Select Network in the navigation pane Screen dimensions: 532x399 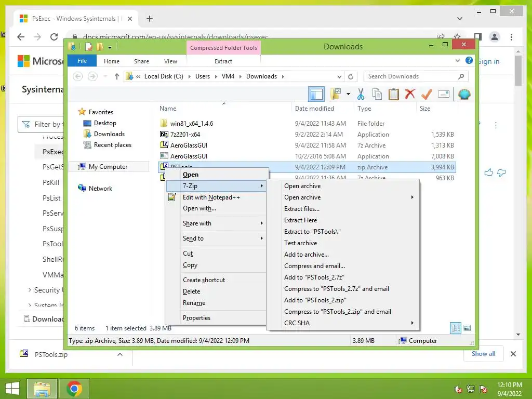(100, 188)
